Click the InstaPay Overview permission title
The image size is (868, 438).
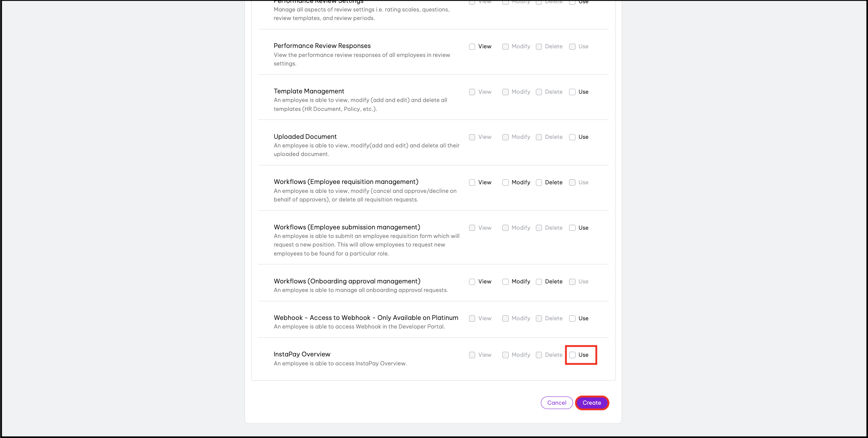click(302, 354)
